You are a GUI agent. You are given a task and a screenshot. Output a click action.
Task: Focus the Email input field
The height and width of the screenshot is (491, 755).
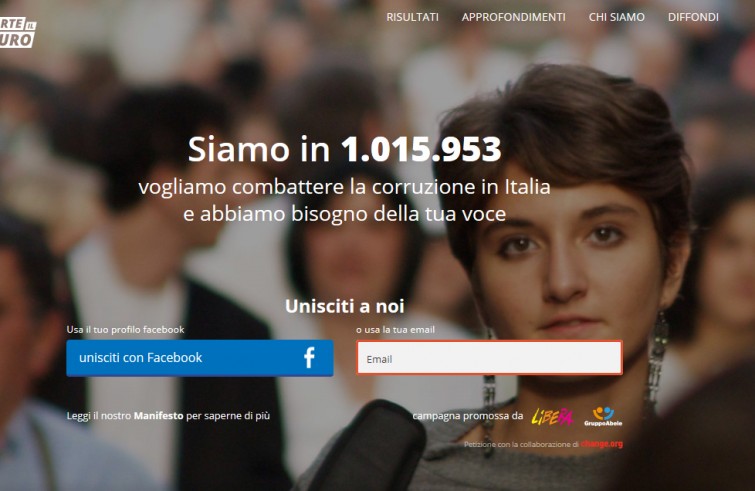click(x=489, y=358)
